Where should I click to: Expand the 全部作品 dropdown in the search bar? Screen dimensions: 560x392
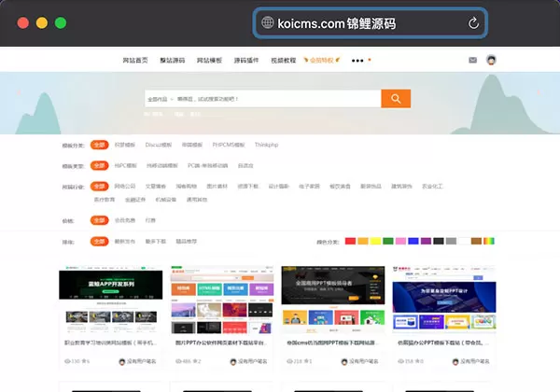point(160,99)
